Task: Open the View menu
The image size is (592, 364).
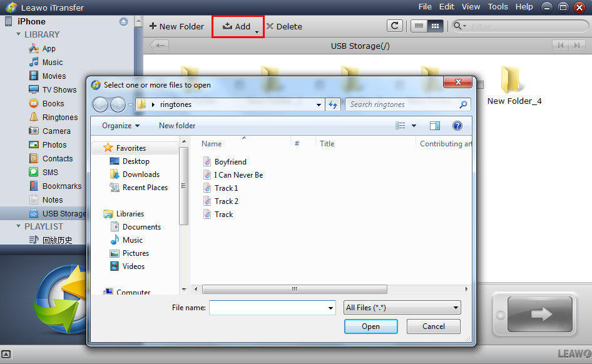Action: click(x=471, y=7)
